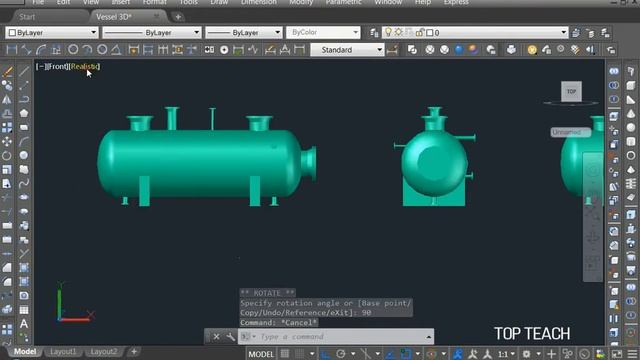Select the Polygon tool in left toolbar
Screen dimensions: 640x360
(x=24, y=113)
